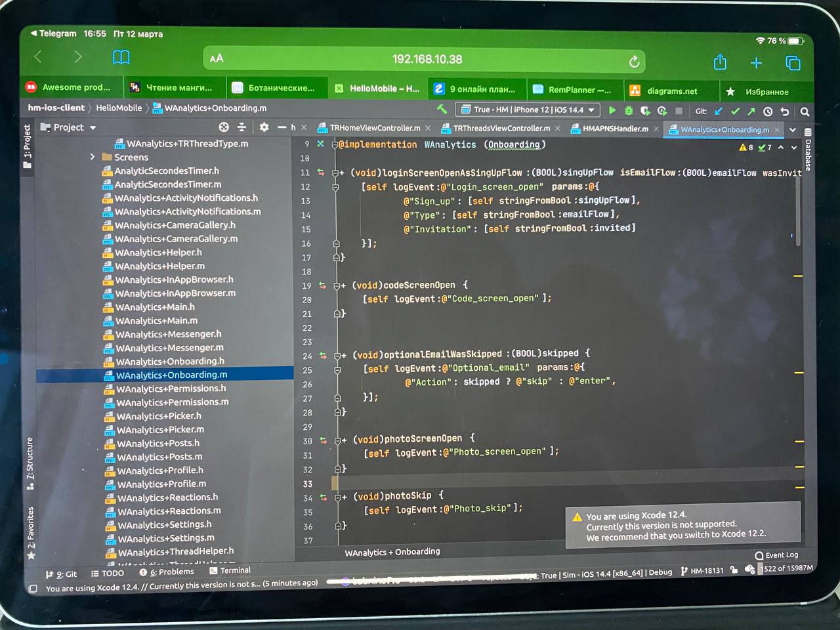The height and width of the screenshot is (630, 840).
Task: Go to the next highlighted error arrow
Action: 794,148
